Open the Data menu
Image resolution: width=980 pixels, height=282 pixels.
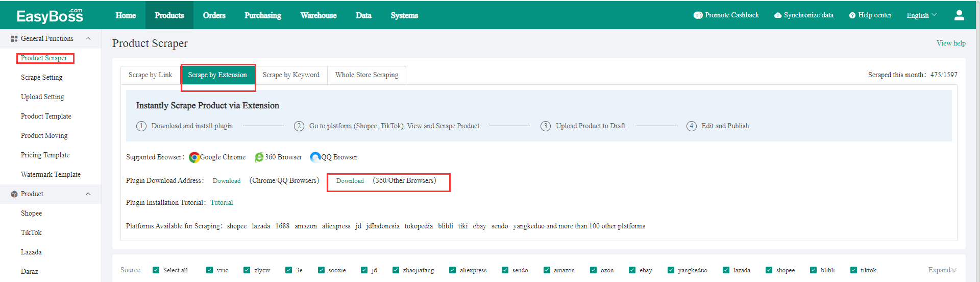click(x=363, y=15)
